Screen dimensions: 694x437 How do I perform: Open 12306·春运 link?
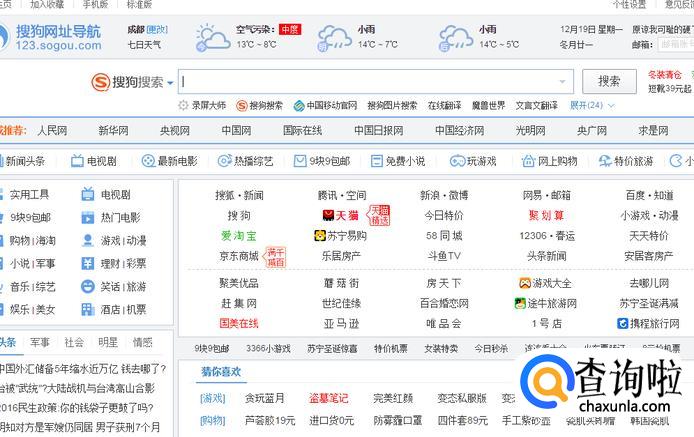click(x=547, y=236)
